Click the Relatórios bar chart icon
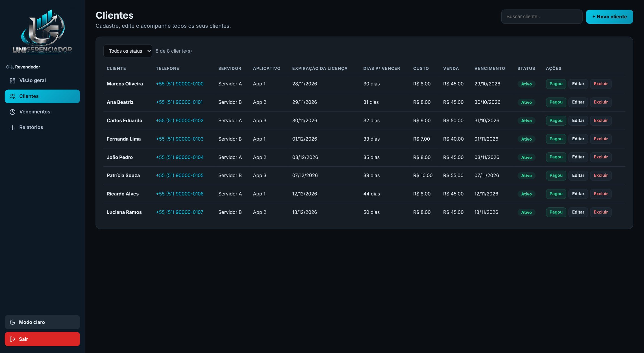 12,128
